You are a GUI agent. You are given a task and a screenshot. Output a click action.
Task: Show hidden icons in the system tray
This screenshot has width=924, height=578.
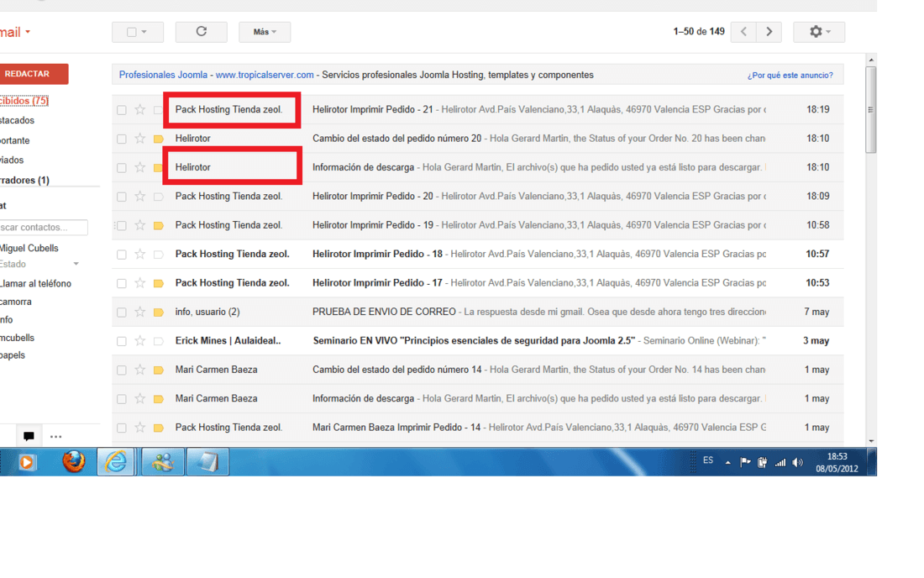tap(727, 463)
